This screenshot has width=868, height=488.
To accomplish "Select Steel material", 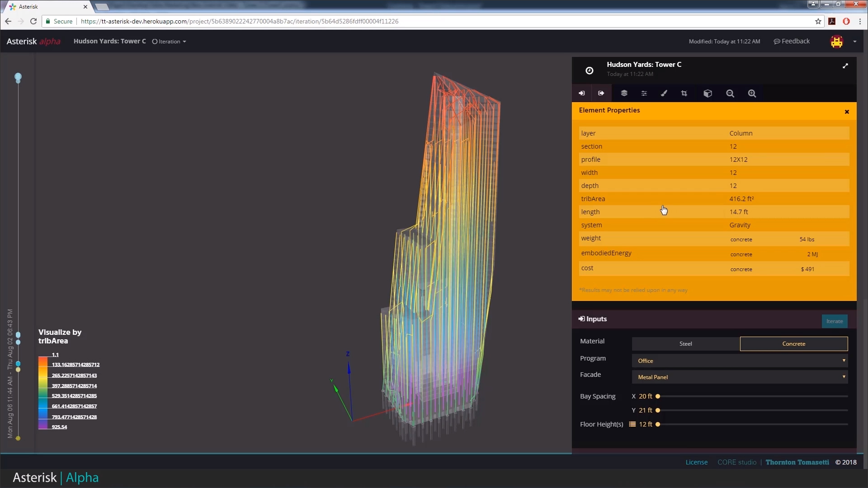I will point(686,344).
